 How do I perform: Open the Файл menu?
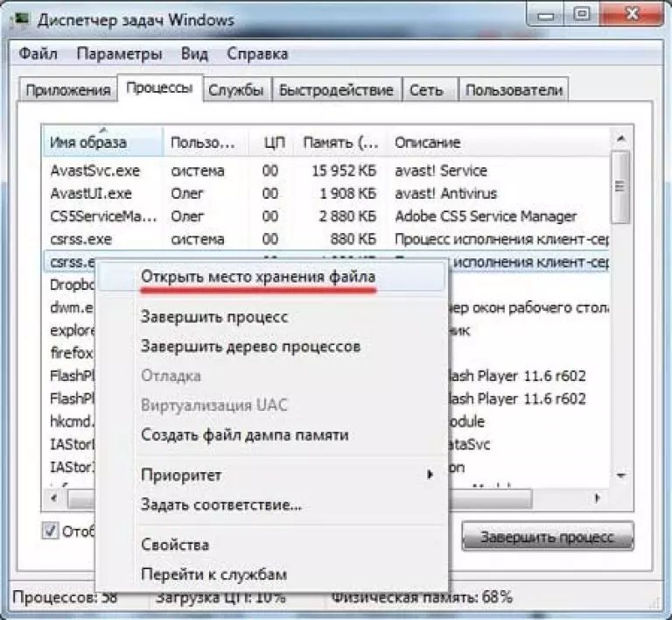pos(38,54)
